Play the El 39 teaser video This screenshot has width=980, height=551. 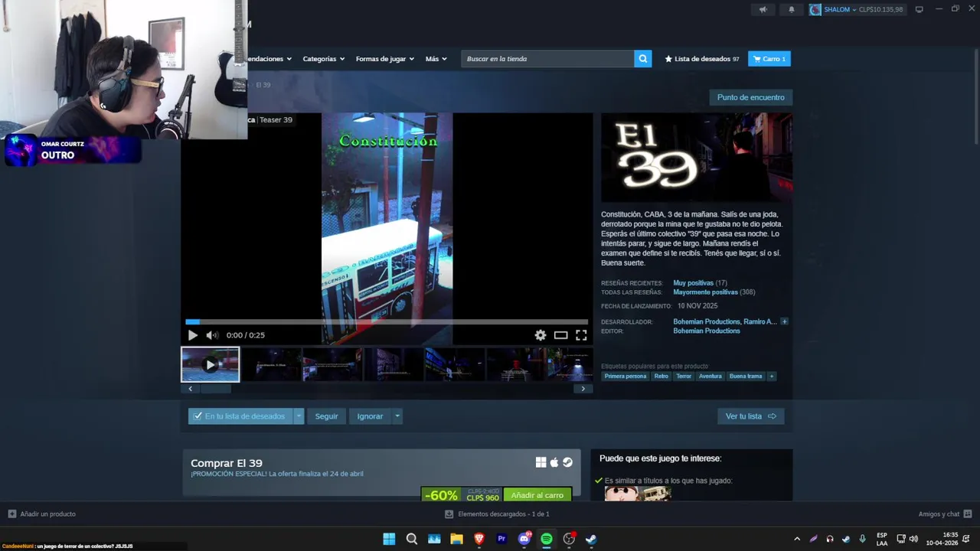click(x=192, y=335)
